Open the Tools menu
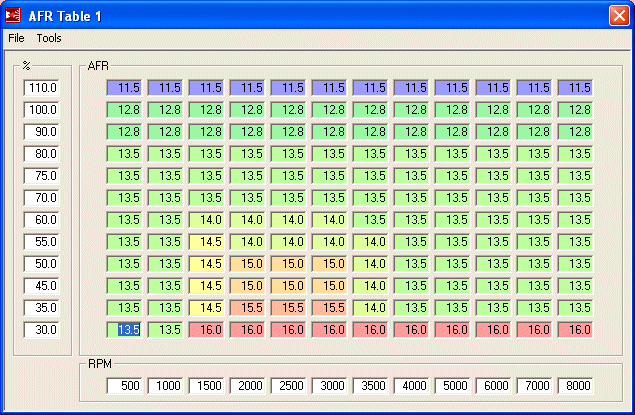Viewport: 635px width, 415px height. pos(49,38)
